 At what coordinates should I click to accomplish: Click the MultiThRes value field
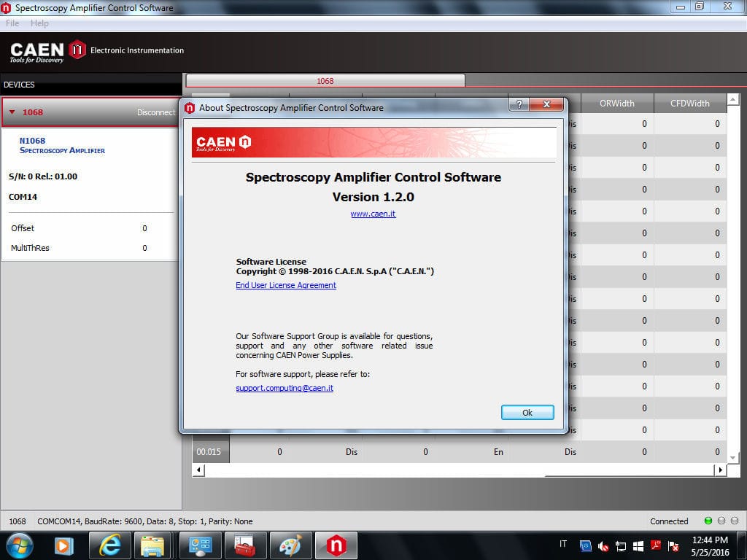pos(145,248)
